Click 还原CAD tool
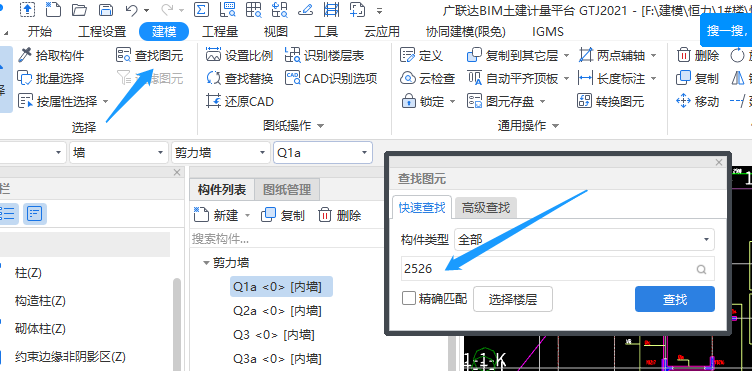 (x=240, y=101)
